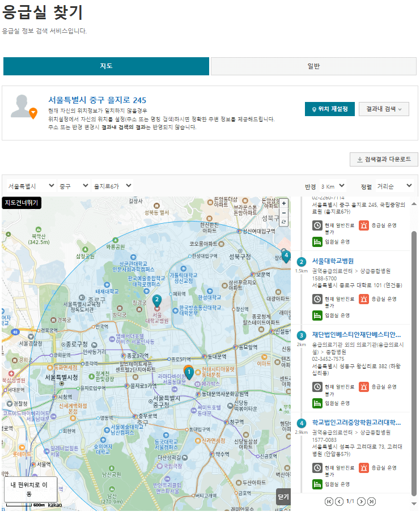Click phone number 02-3452-7575
Screen dimensions: 420x520
[328, 359]
